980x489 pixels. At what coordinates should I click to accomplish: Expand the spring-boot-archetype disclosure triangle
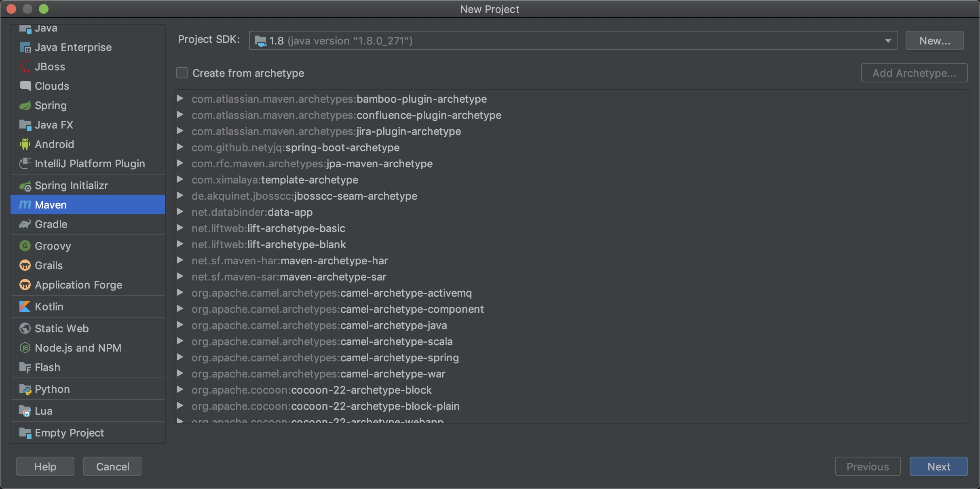(180, 147)
